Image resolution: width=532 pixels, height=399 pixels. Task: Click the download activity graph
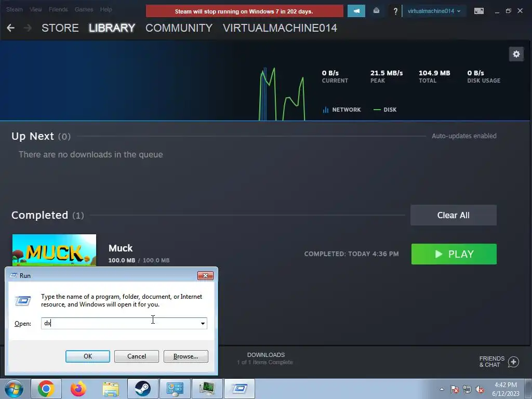[x=282, y=94]
